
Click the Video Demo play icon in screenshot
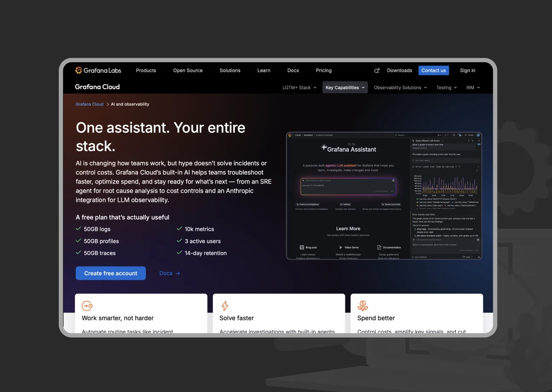click(341, 247)
